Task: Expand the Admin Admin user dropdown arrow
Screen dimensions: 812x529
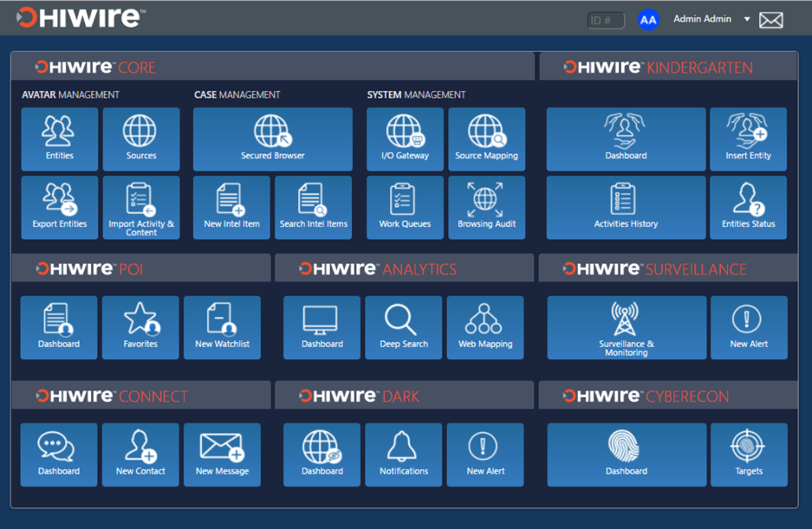Action: pos(747,19)
